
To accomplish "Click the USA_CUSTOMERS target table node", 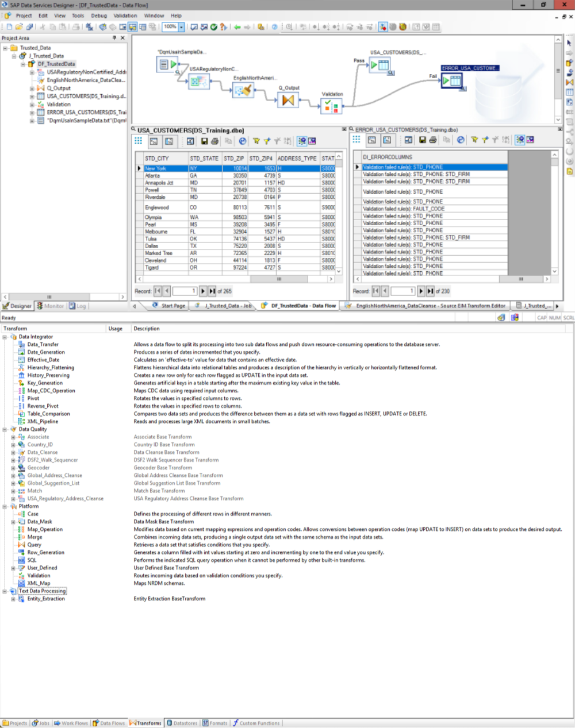I will [379, 65].
